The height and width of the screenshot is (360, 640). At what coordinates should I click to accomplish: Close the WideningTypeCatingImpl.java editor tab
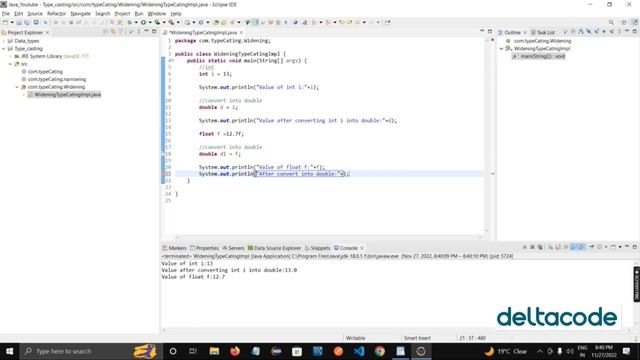pyautogui.click(x=242, y=32)
